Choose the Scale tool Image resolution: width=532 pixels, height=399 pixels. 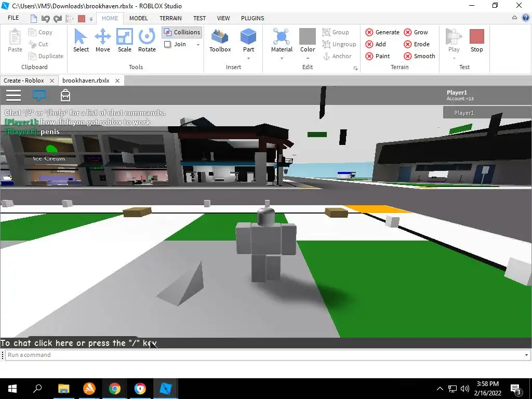click(125, 41)
